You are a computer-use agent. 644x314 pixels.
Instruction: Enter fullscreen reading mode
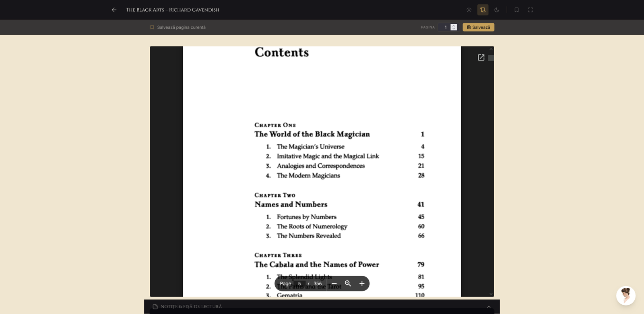(x=530, y=10)
